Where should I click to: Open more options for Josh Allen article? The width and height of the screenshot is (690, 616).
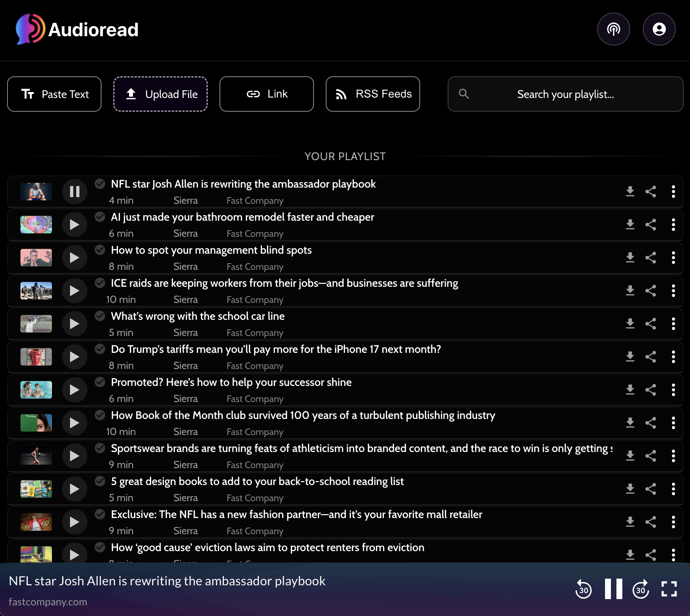coord(673,192)
